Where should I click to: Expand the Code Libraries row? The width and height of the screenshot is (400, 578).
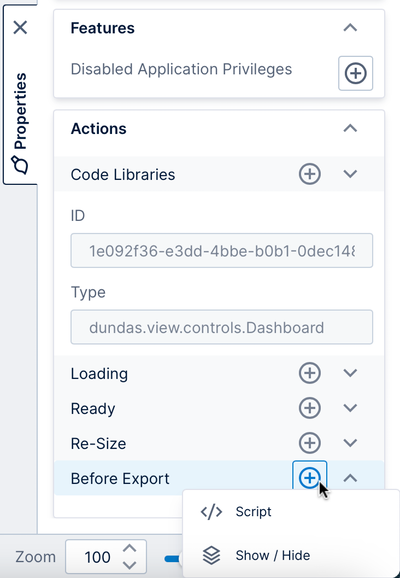coord(350,174)
